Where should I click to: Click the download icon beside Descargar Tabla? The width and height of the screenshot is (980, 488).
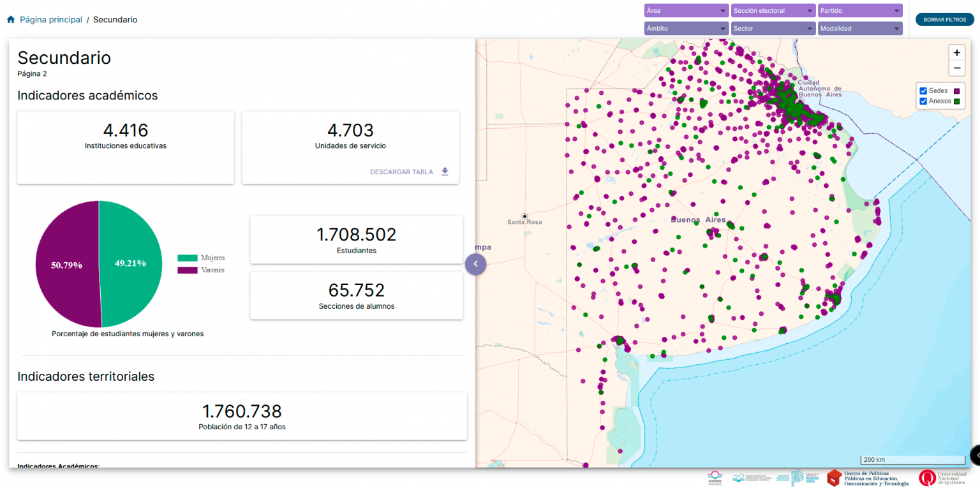[445, 172]
